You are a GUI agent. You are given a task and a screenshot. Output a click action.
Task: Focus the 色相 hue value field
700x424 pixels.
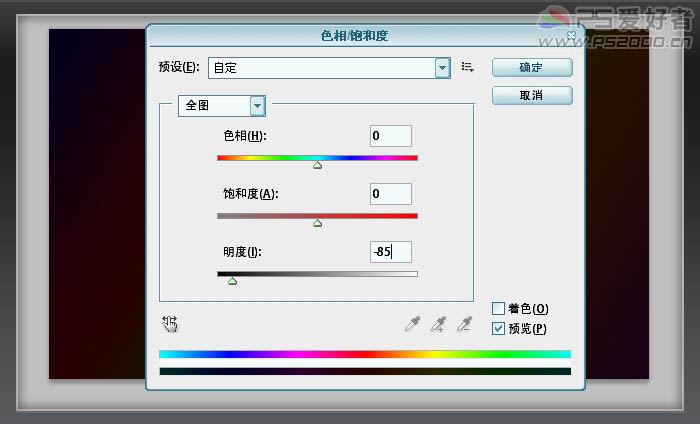pyautogui.click(x=390, y=136)
